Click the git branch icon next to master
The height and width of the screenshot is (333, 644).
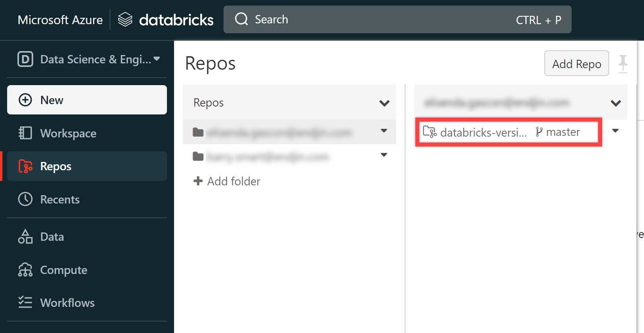coord(539,132)
